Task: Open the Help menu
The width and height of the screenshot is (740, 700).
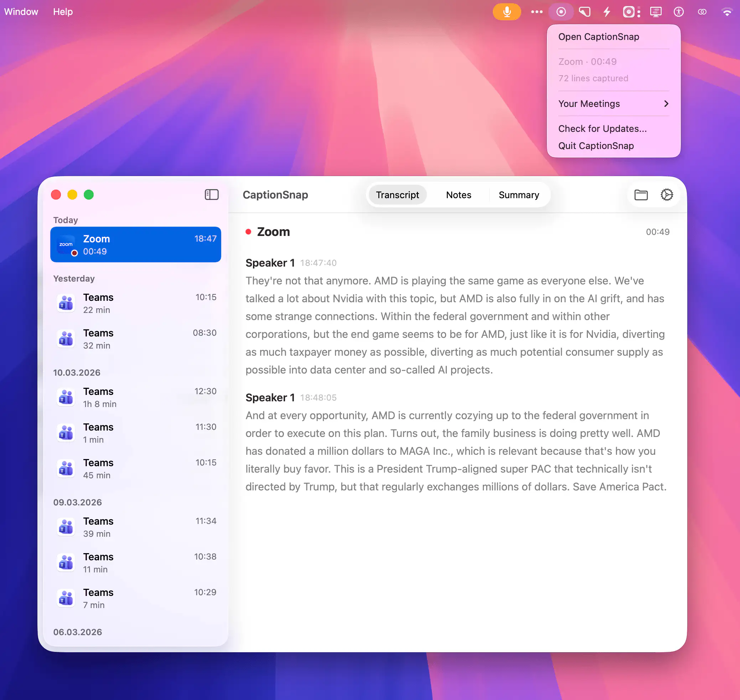Action: pyautogui.click(x=63, y=12)
